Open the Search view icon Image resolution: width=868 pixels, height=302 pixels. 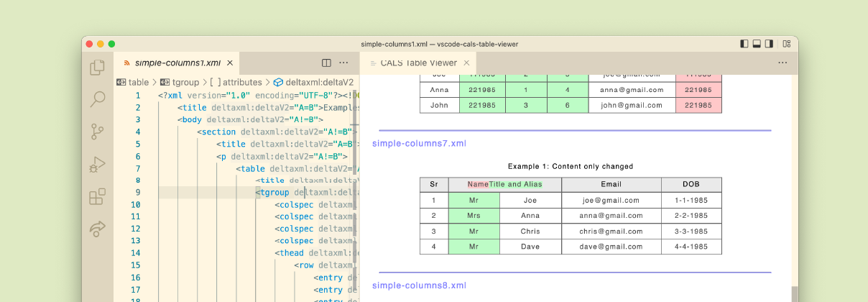tap(97, 99)
